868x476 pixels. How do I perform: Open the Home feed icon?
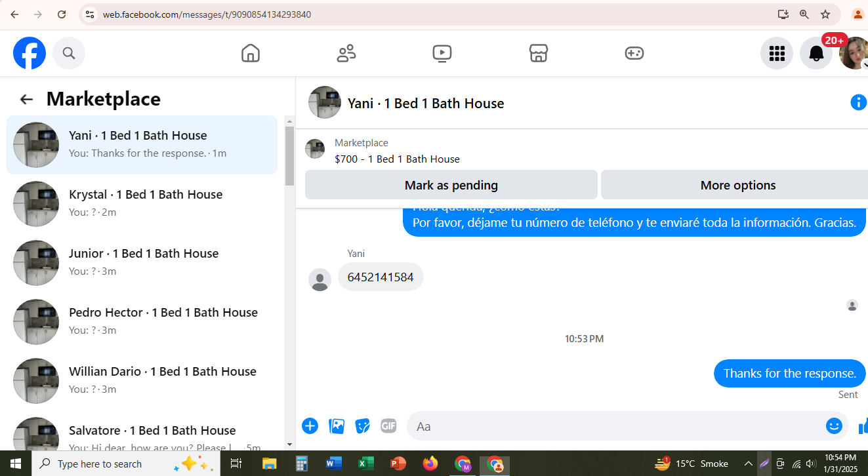coord(251,53)
